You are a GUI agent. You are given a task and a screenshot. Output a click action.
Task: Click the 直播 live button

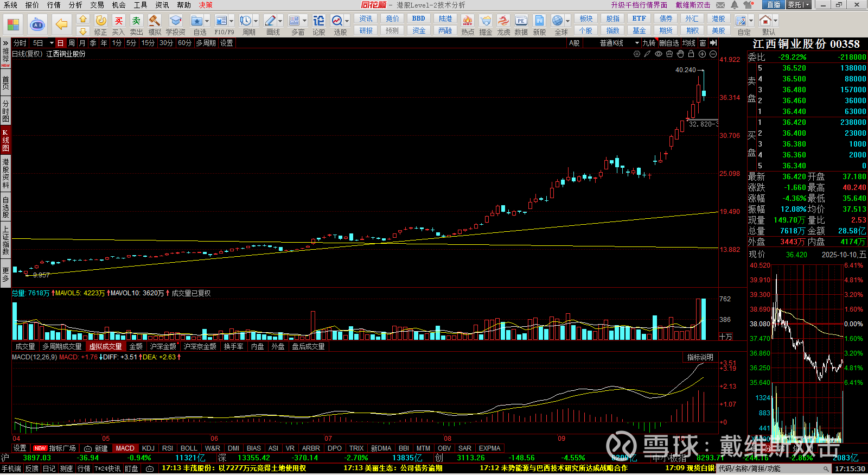pos(773,5)
